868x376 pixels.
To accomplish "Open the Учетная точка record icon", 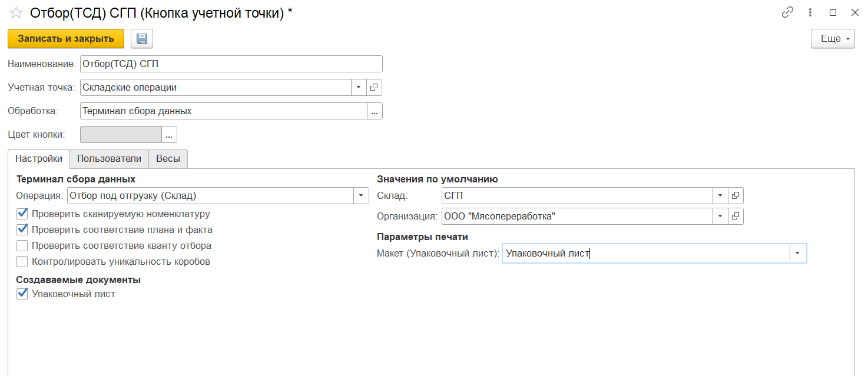I will (375, 88).
